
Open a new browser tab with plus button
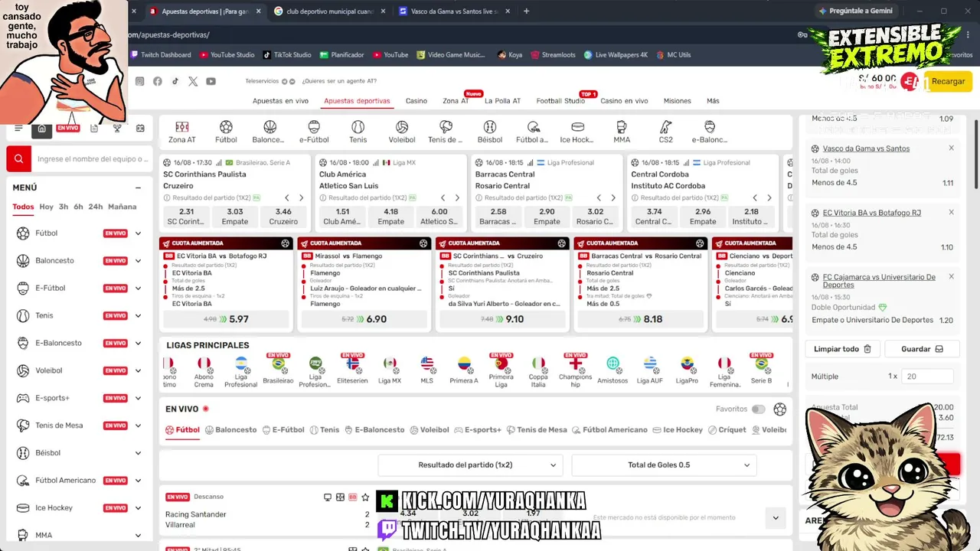click(x=526, y=11)
